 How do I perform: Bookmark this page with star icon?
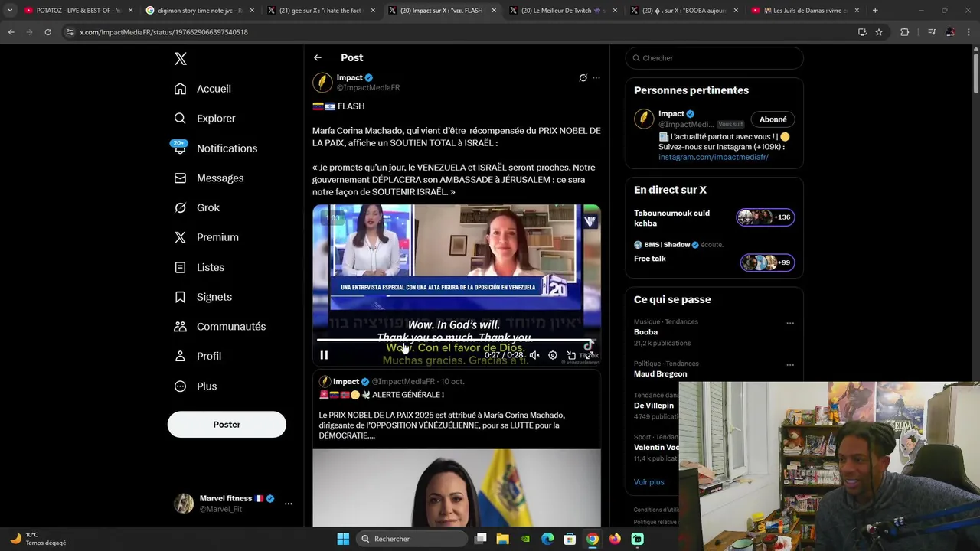pos(879,32)
